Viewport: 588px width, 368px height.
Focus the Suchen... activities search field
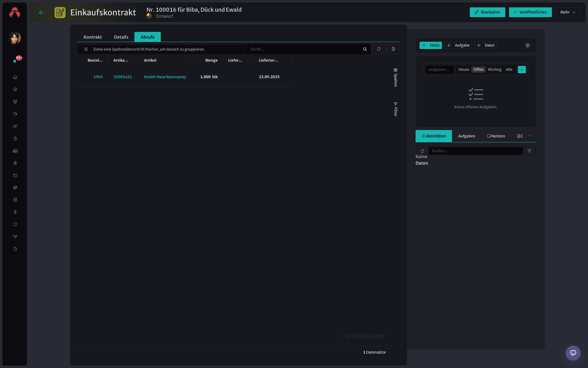[476, 151]
